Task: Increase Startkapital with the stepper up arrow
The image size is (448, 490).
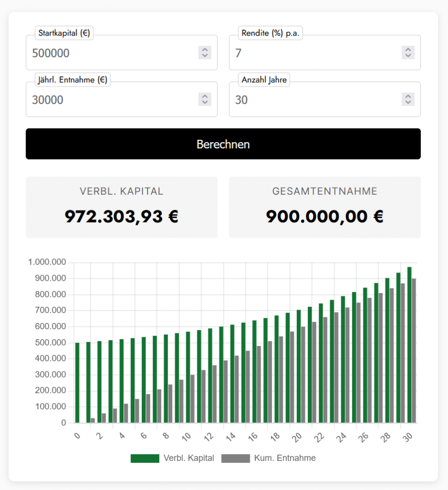Action: click(x=205, y=50)
